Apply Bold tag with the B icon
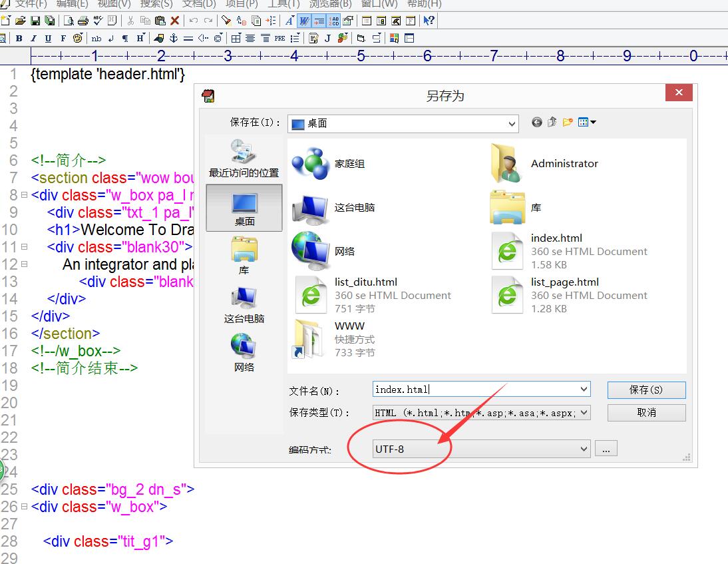This screenshot has height=564, width=728. click(19, 39)
